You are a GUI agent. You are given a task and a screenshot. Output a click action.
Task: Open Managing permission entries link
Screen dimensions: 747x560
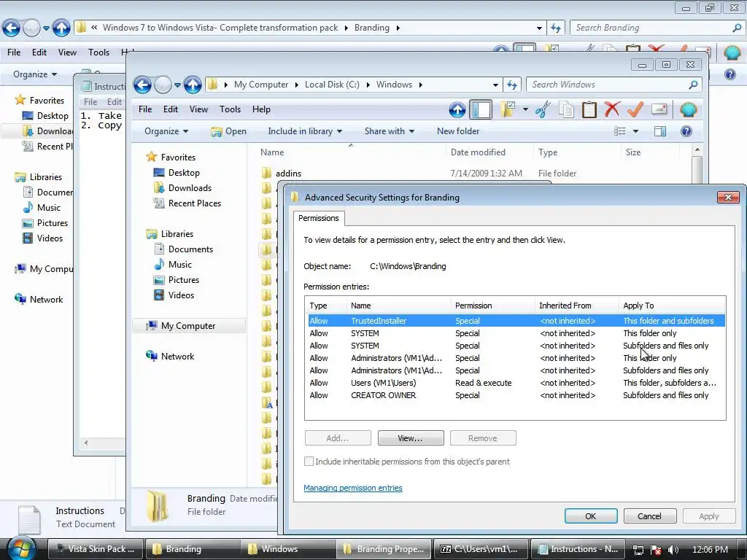(x=352, y=488)
